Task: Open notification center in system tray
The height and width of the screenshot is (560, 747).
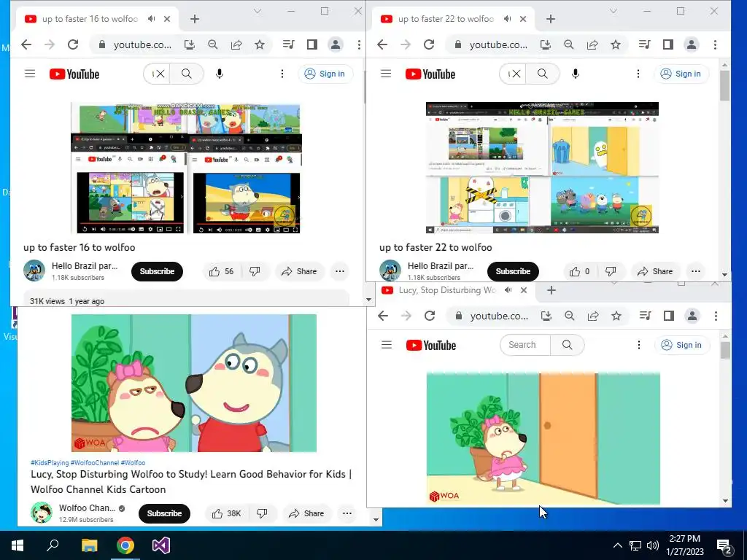Action: point(724,546)
